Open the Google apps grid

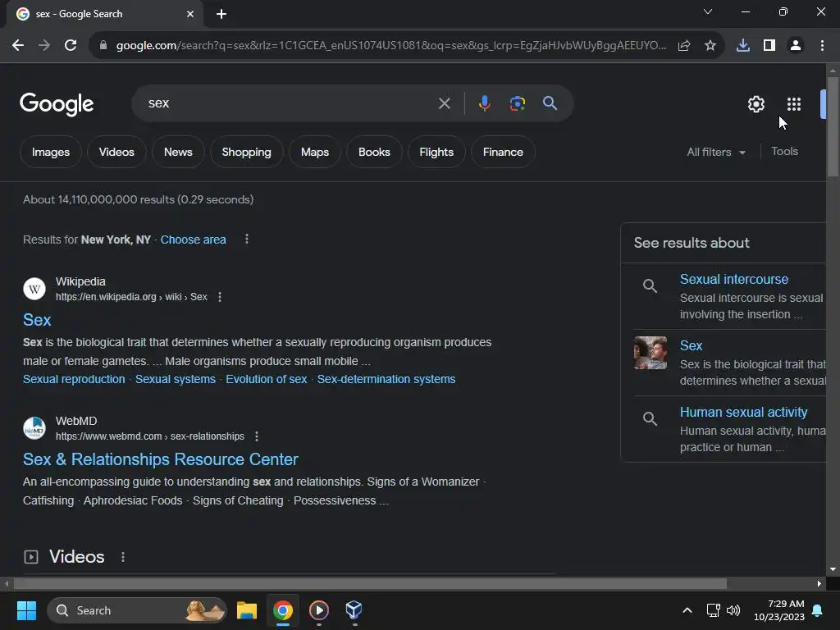(794, 104)
